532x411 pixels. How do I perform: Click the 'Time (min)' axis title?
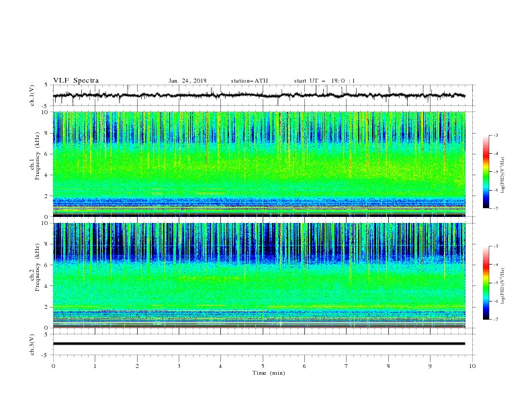click(x=269, y=373)
